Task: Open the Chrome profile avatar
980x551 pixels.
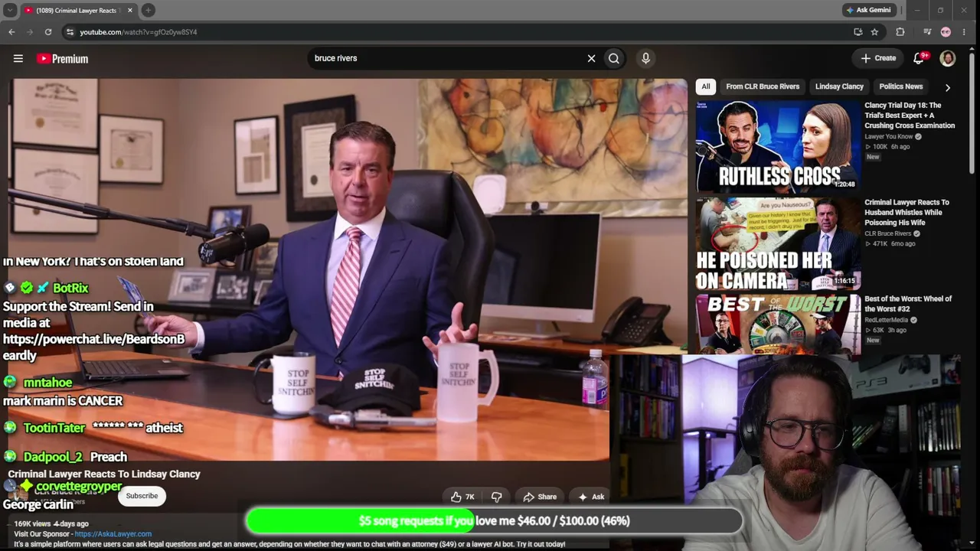Action: pyautogui.click(x=946, y=32)
